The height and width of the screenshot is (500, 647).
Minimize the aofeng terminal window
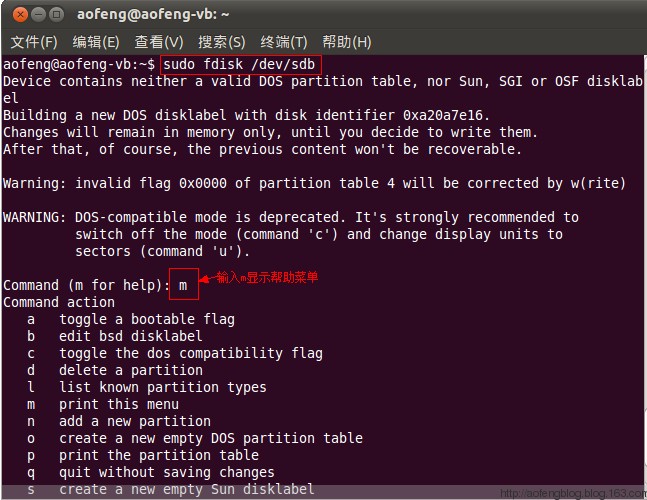click(38, 15)
